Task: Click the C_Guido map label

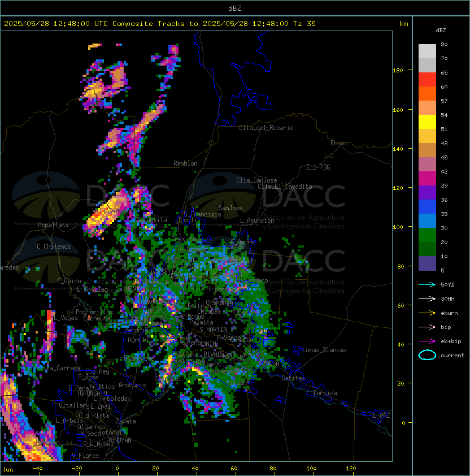Action: pyautogui.click(x=69, y=281)
